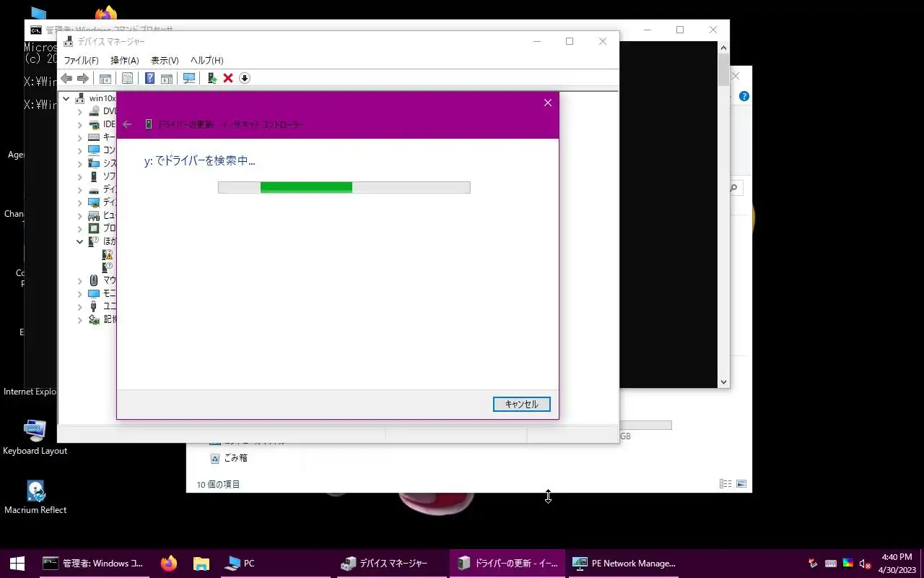The height and width of the screenshot is (578, 924).
Task: Click the win10x computer name in tree
Action: coord(103,98)
